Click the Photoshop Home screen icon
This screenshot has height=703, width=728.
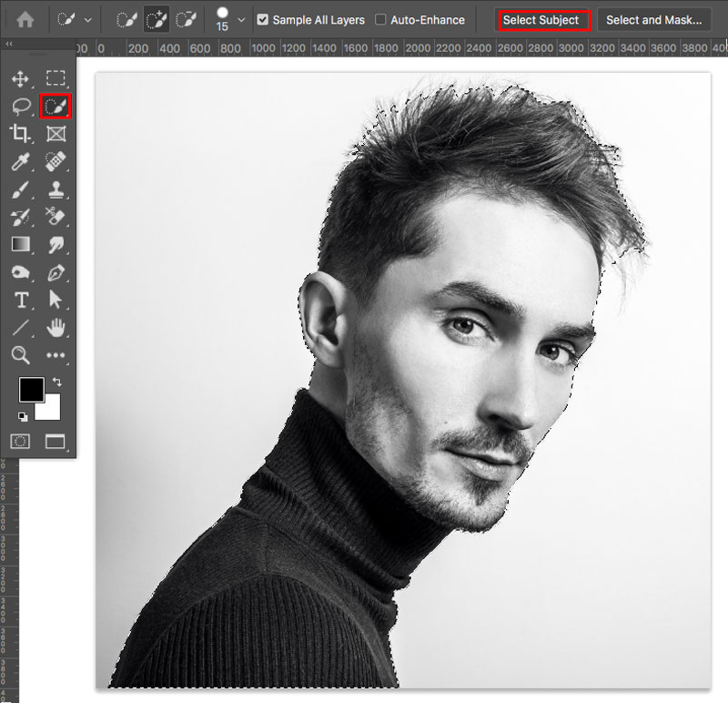click(24, 19)
